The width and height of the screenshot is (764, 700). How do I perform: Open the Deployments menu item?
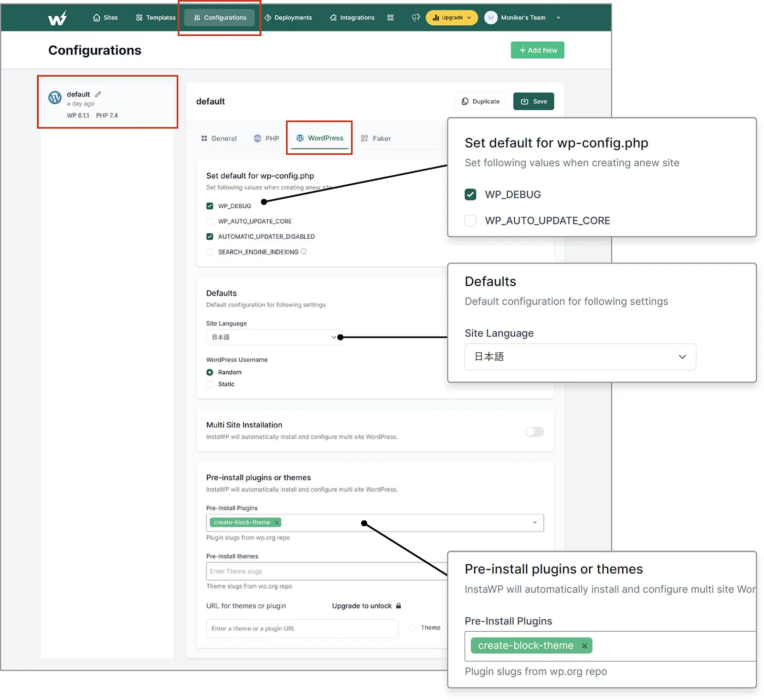[x=288, y=18]
